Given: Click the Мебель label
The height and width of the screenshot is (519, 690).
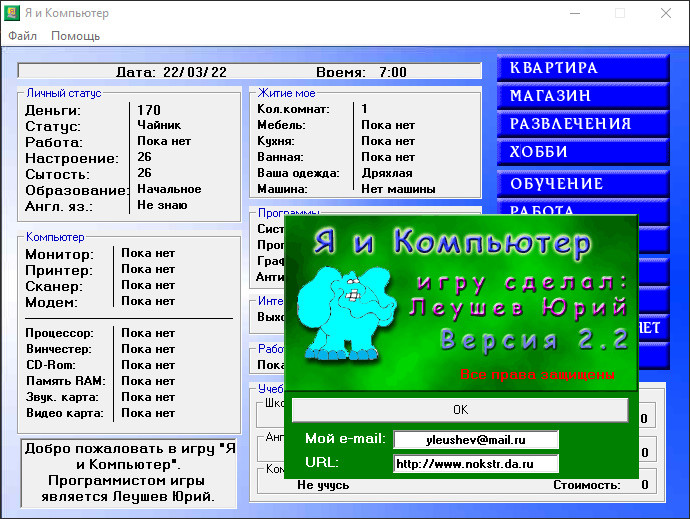Looking at the screenshot, I should point(281,125).
